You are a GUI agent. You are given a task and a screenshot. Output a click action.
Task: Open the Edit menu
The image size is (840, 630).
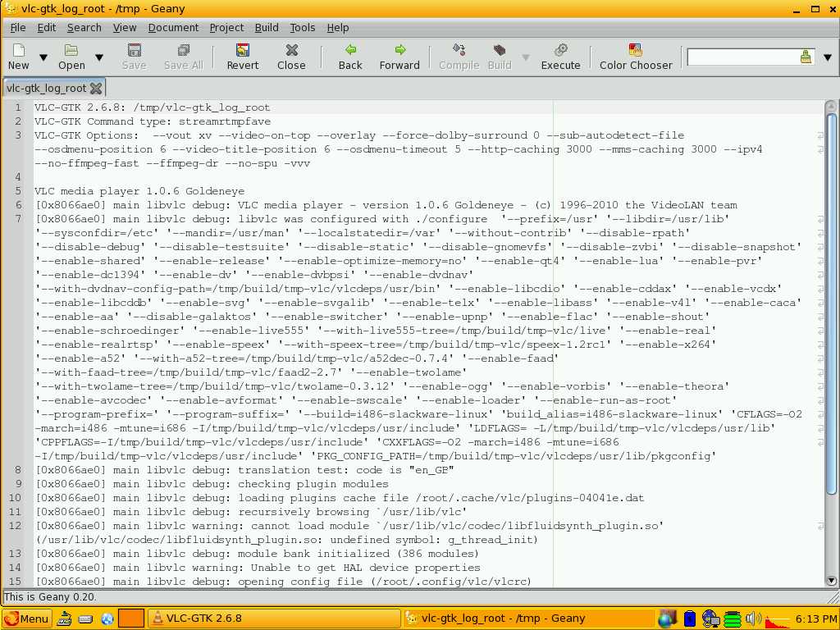pyautogui.click(x=47, y=27)
